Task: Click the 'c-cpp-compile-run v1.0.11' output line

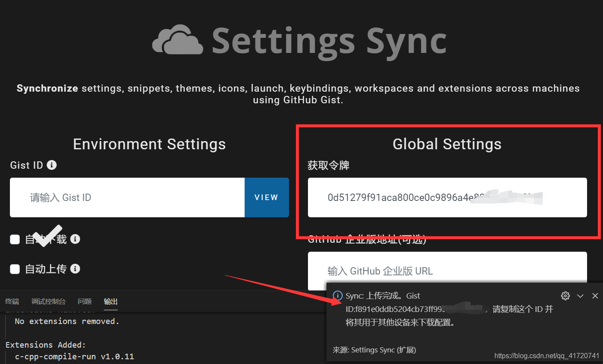Action: tap(75, 357)
